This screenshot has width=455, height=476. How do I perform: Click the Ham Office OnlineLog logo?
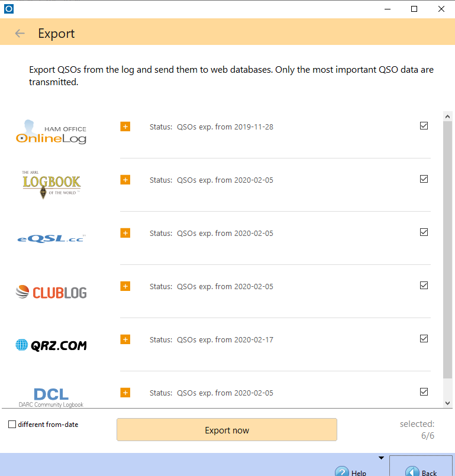pyautogui.click(x=51, y=132)
